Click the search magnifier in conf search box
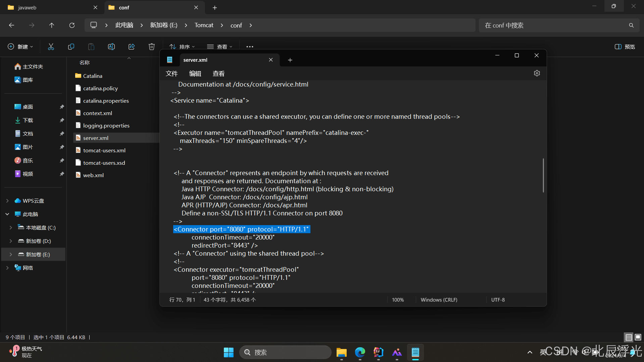Screen dimensions: 644x362 click(631, 25)
